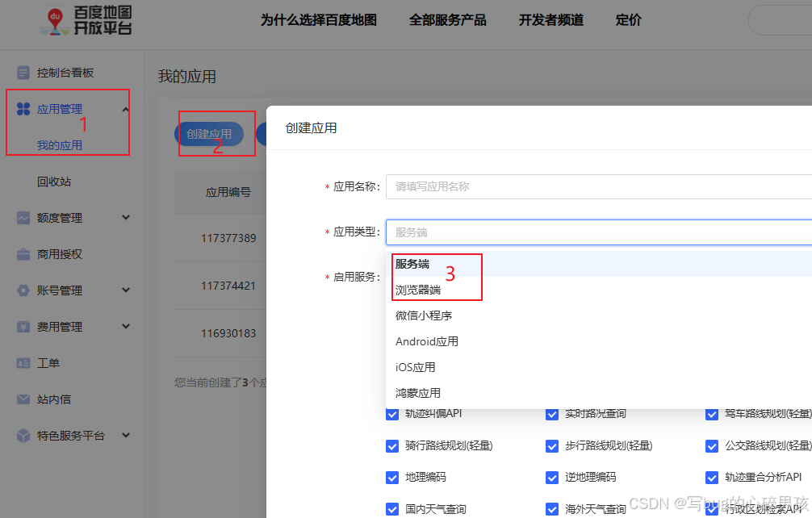Viewport: 812px width, 518px height.
Task: Click the 控制台看板 dashboard icon
Action: pos(23,73)
